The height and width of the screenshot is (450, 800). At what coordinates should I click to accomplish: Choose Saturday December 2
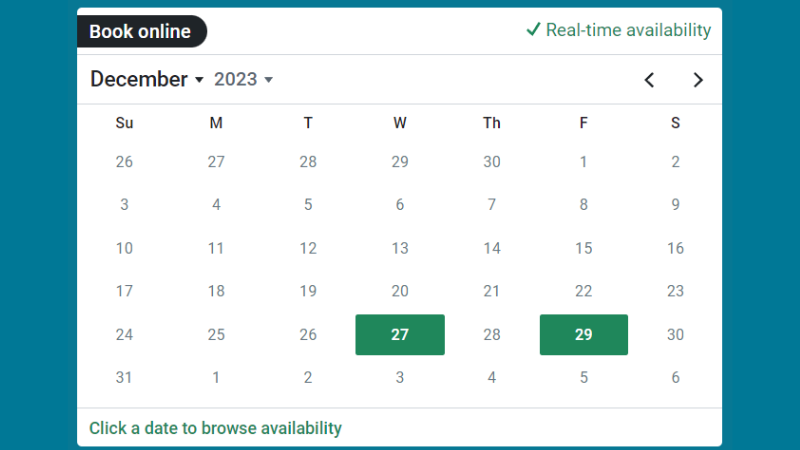(676, 162)
